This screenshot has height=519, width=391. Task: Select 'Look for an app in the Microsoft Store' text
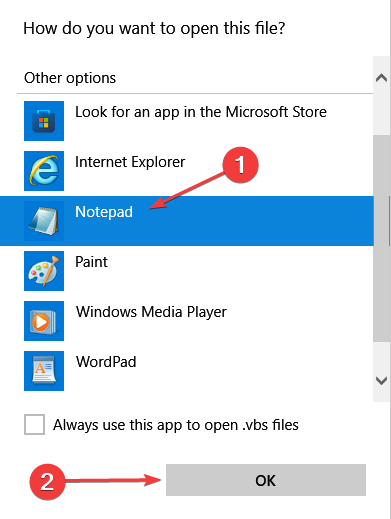(201, 112)
